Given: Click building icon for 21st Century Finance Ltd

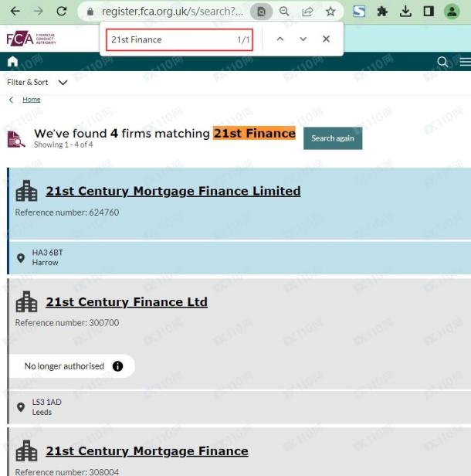Looking at the screenshot, I should tap(26, 301).
